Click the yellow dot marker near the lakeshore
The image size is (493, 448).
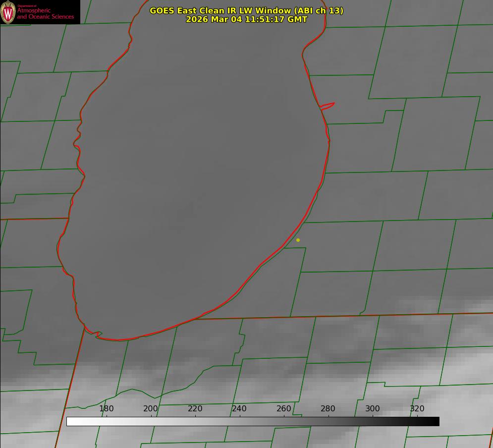pos(298,240)
